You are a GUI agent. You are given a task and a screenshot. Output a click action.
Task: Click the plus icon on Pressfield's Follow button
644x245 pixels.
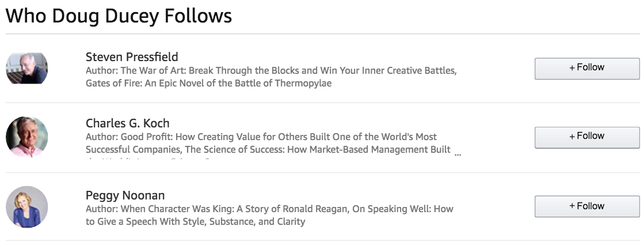coord(572,68)
